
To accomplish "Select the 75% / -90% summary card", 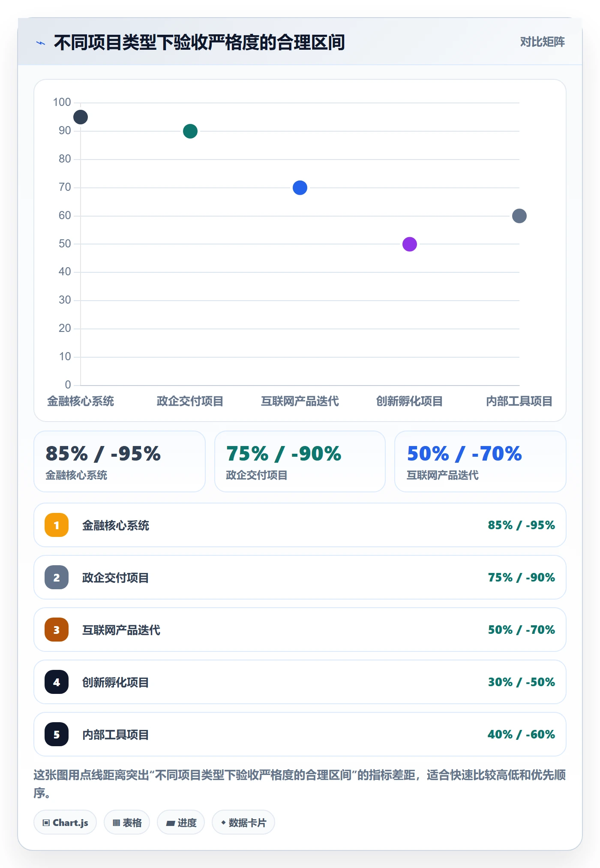I will [x=300, y=461].
